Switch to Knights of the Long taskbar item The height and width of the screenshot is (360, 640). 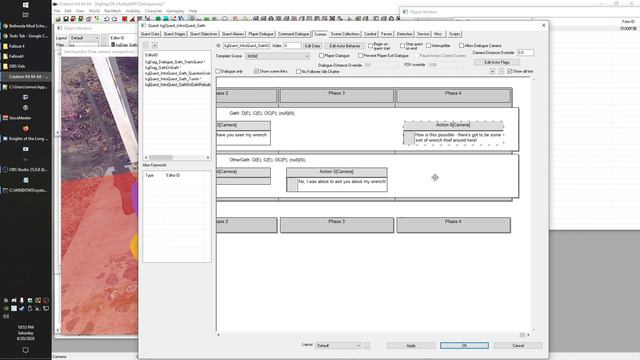pyautogui.click(x=25, y=138)
